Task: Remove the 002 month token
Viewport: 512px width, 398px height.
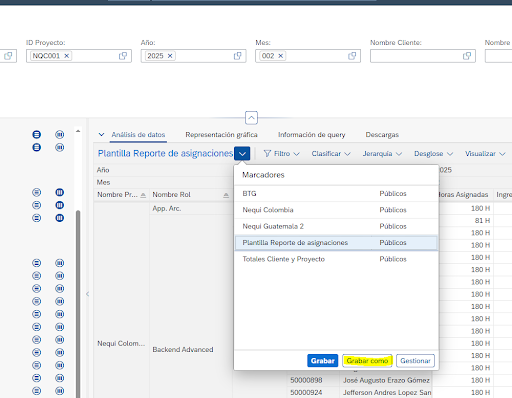Action: pos(281,56)
